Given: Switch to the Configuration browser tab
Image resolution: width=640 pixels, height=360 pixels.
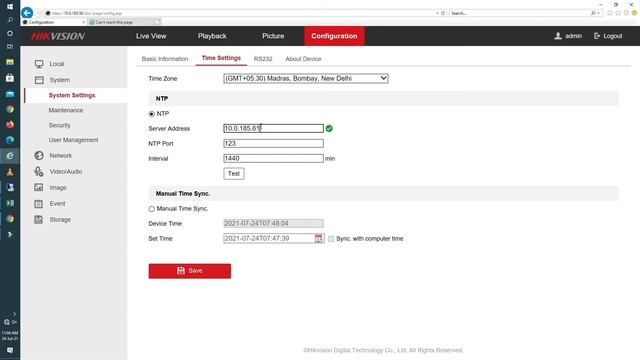Looking at the screenshot, I should point(54,22).
